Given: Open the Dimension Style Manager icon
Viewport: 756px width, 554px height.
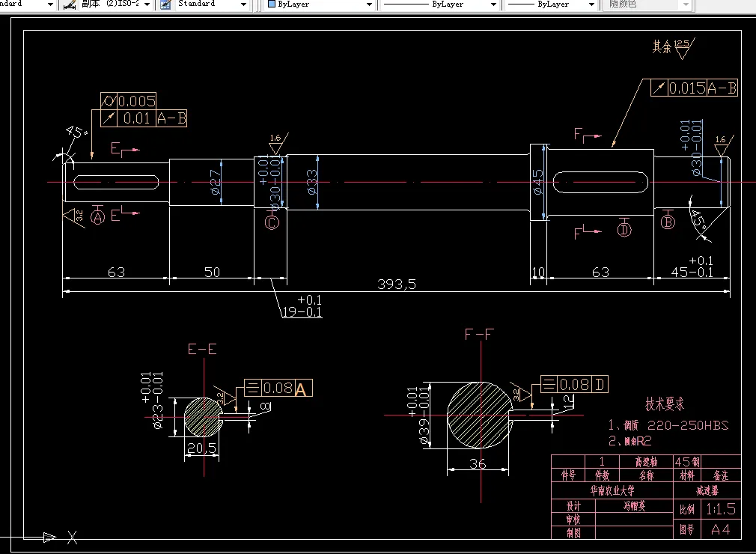Looking at the screenshot, I should (x=70, y=4).
